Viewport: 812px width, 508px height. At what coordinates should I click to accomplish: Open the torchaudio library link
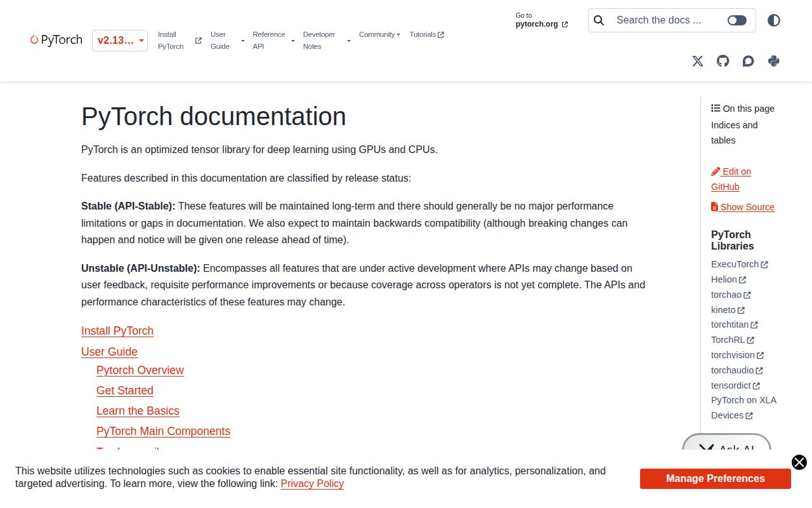tap(737, 370)
